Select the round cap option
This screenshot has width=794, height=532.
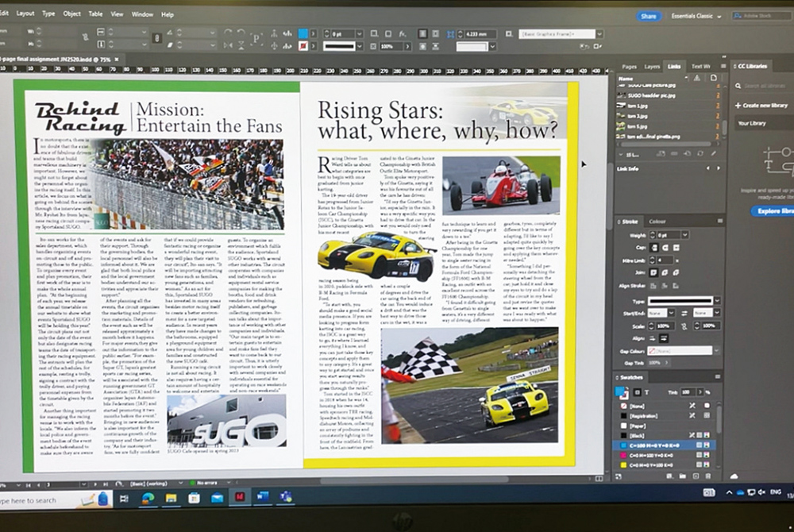pos(665,248)
